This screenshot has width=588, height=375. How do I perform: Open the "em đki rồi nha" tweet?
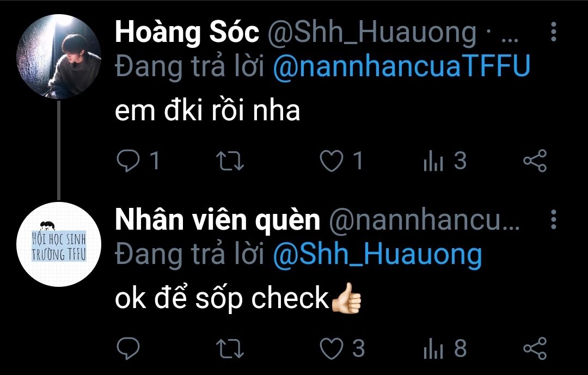pos(207,111)
